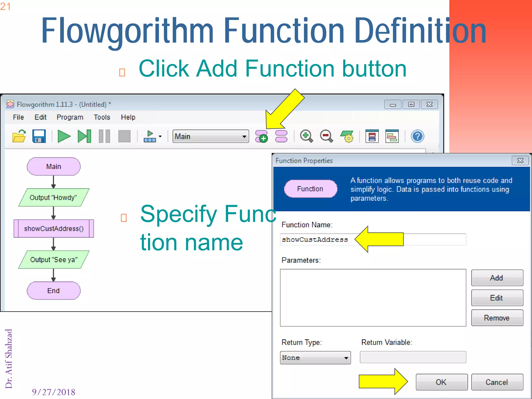Click the Edit parameter button
The height and width of the screenshot is (399, 532).
[x=497, y=298]
